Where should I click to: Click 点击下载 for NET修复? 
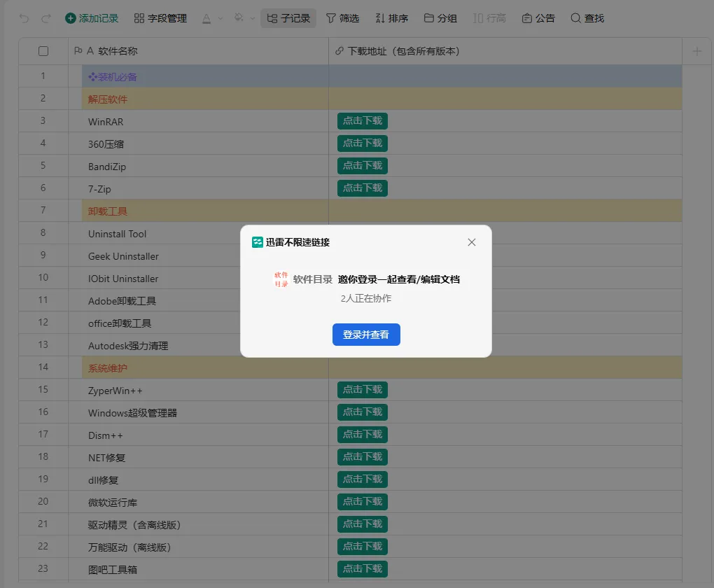363,456
